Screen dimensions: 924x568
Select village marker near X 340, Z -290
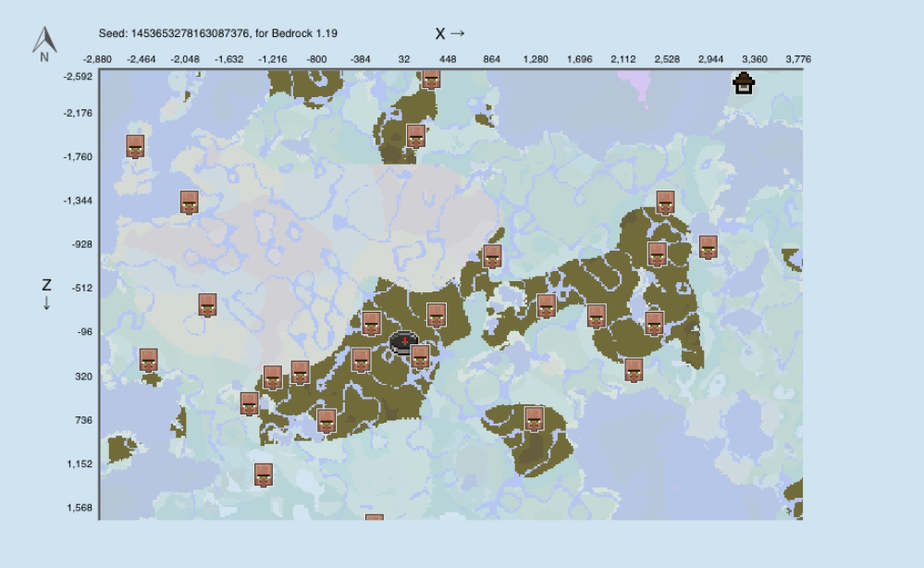click(x=436, y=315)
